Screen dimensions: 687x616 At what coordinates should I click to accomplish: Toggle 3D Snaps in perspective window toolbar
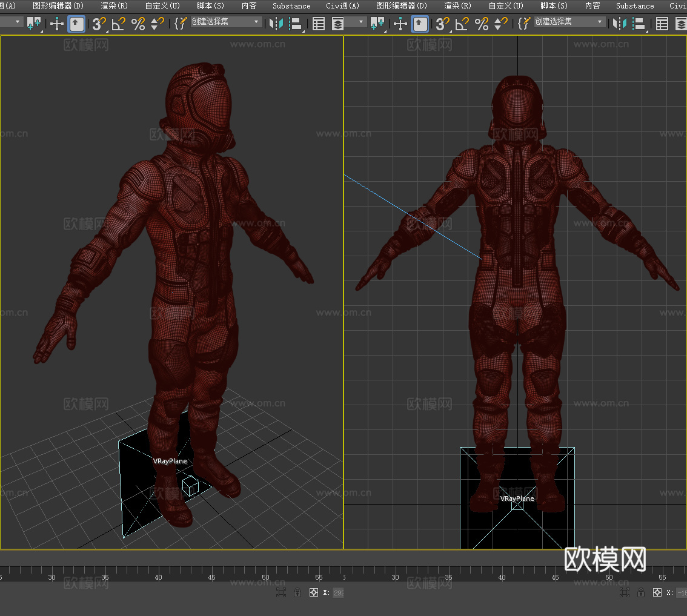99,24
